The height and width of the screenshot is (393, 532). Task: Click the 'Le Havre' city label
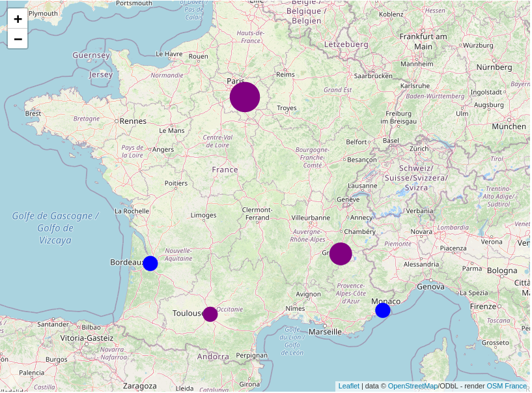coord(169,53)
